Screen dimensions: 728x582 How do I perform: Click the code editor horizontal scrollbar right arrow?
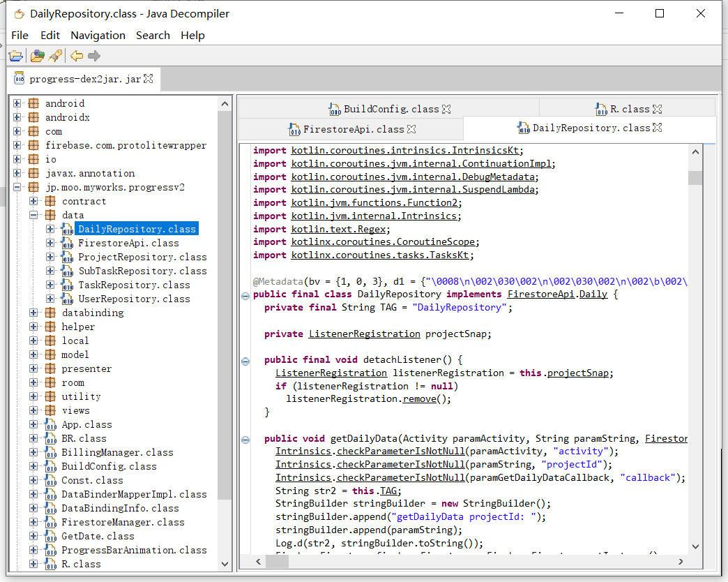point(681,562)
